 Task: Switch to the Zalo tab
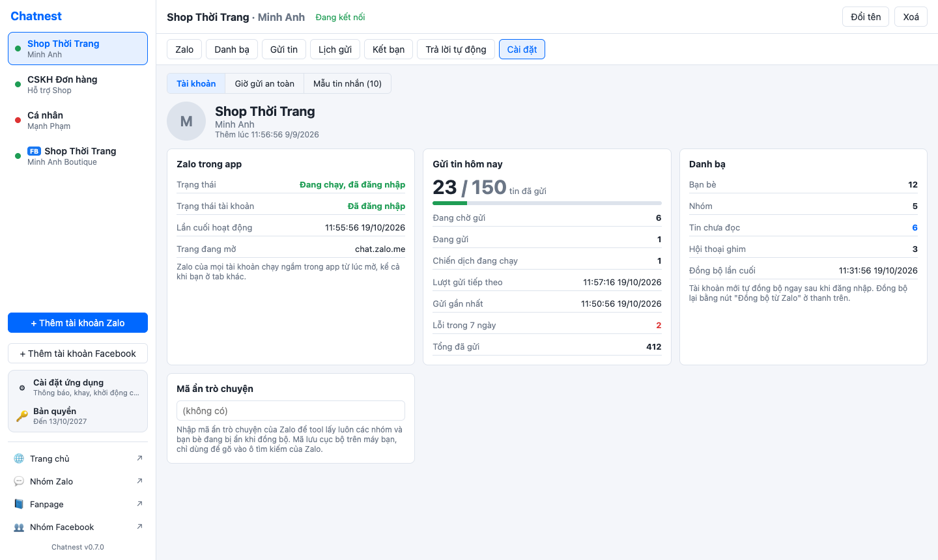click(x=184, y=49)
